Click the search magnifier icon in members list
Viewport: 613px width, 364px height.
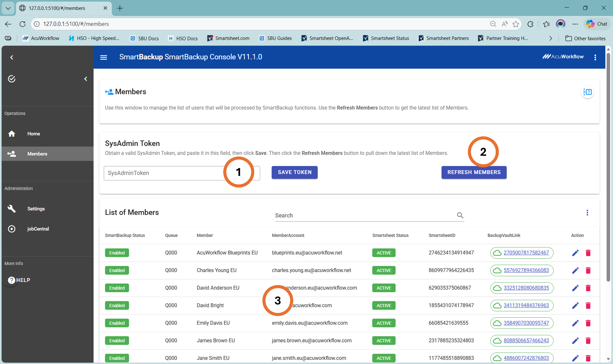(460, 215)
